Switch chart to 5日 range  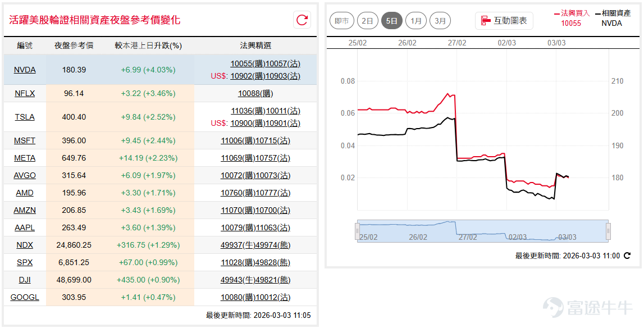pos(391,21)
